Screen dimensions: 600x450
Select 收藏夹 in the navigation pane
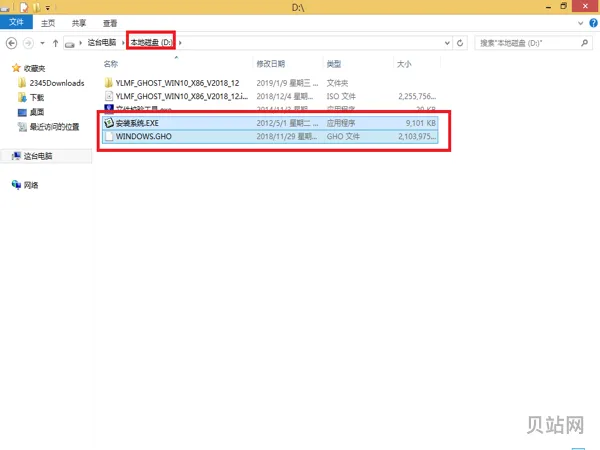point(34,68)
